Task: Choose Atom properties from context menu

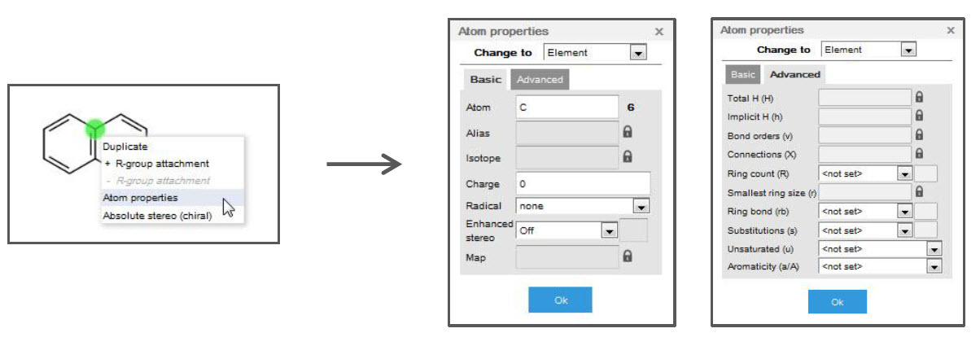Action: tap(140, 197)
